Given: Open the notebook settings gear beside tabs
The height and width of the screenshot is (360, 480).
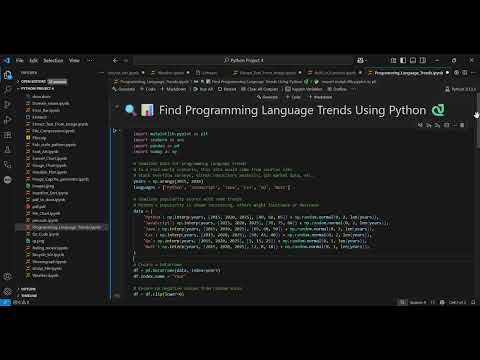Looking at the screenshot, I should 456,73.
